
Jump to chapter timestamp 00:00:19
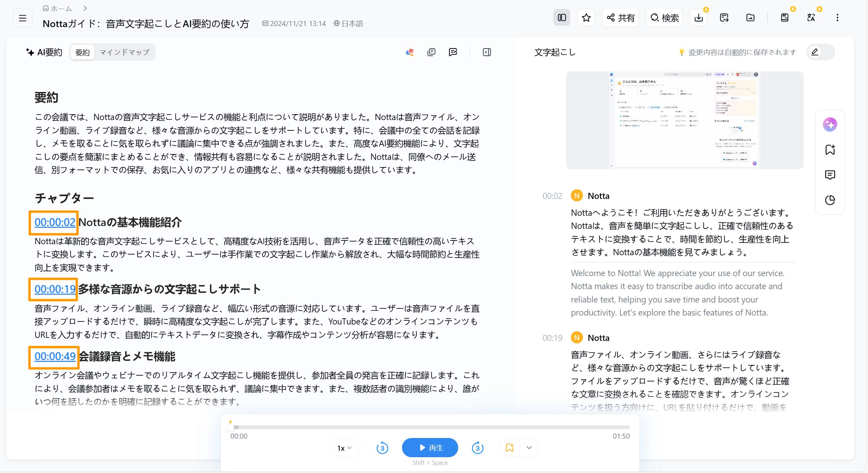click(x=55, y=289)
